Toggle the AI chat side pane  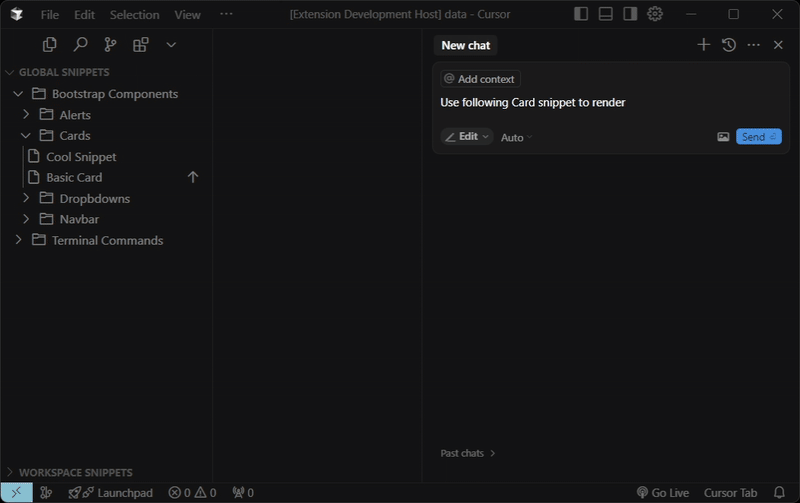tap(630, 14)
